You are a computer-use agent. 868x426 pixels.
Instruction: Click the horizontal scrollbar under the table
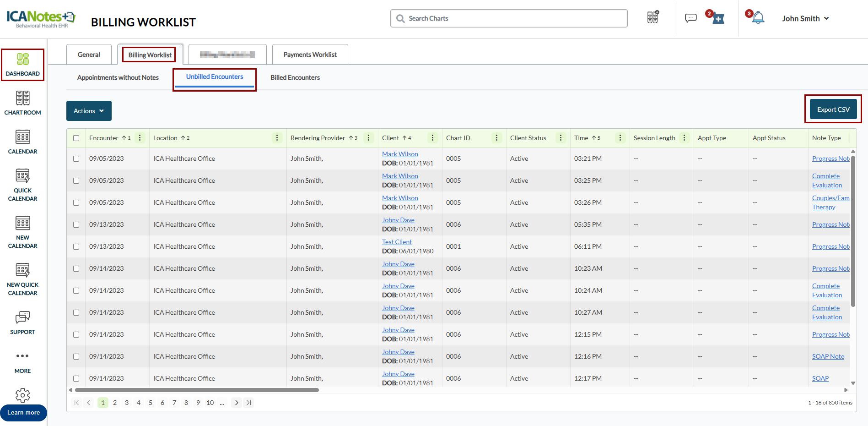pyautogui.click(x=197, y=390)
